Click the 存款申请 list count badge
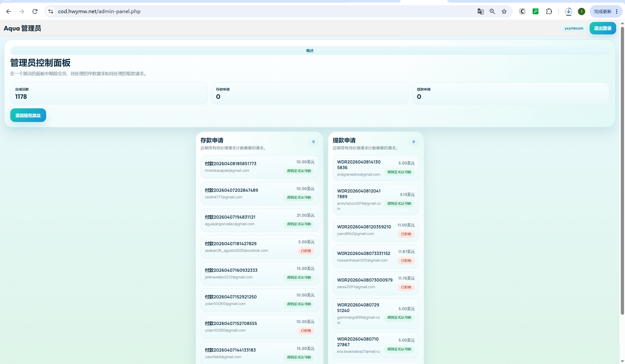The width and height of the screenshot is (625, 364). click(313, 142)
